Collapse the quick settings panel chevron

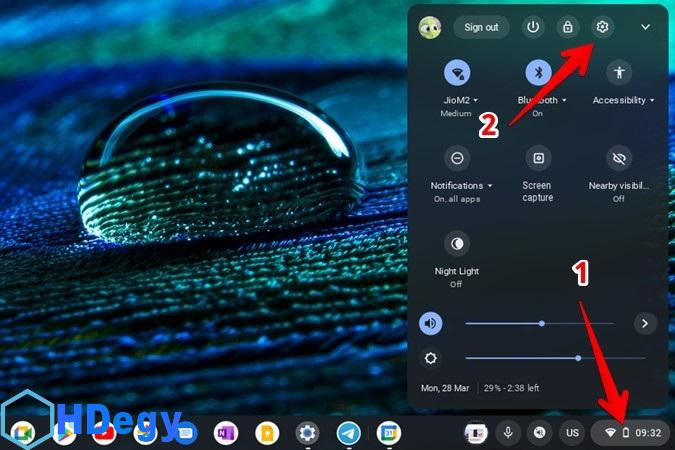(645, 27)
